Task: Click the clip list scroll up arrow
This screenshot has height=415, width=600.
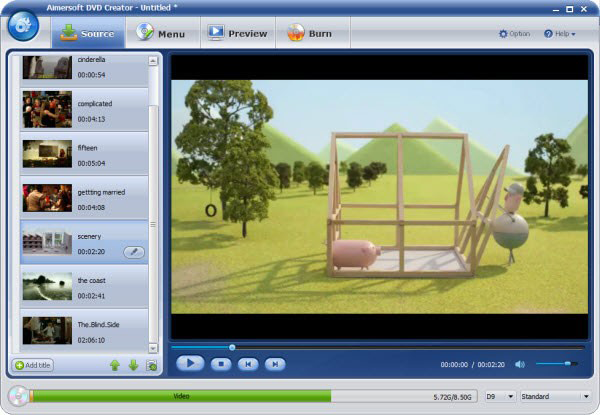Action: pyautogui.click(x=153, y=61)
